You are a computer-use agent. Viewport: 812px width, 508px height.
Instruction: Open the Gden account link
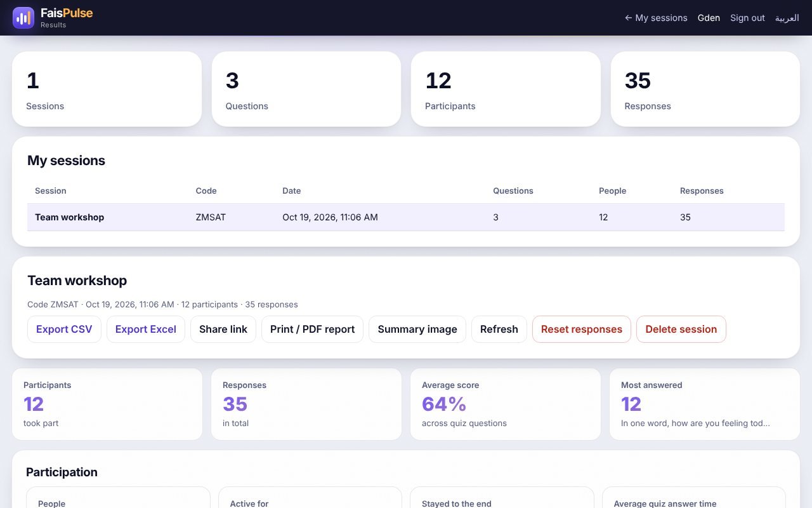coord(709,18)
